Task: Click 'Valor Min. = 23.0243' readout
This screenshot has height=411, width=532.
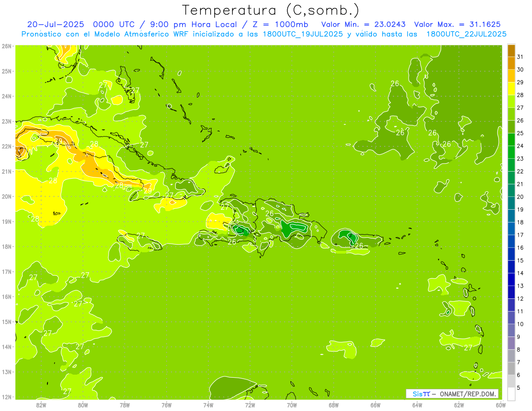Action: (364, 24)
